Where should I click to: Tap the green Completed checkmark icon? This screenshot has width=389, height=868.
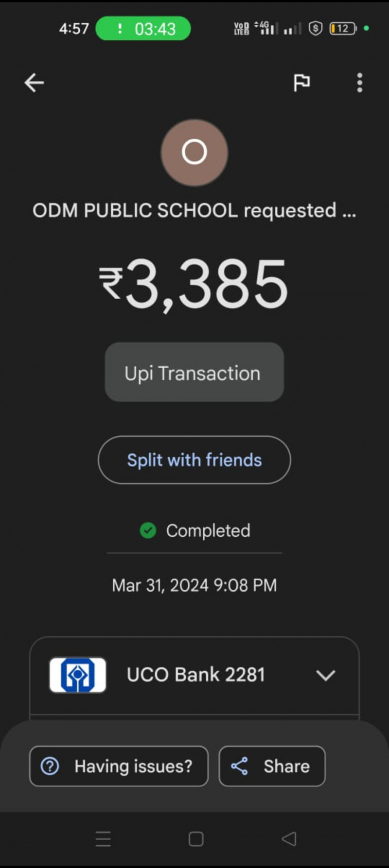click(148, 530)
